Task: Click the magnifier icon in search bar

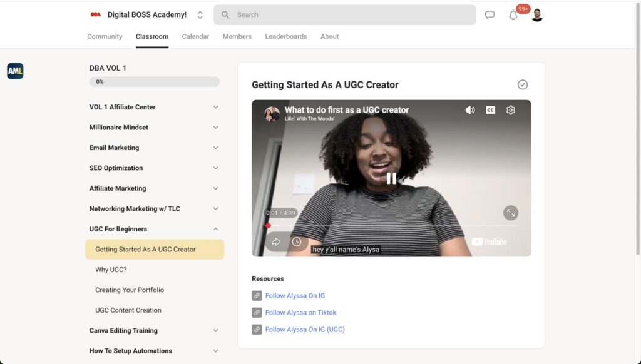Action: (225, 15)
